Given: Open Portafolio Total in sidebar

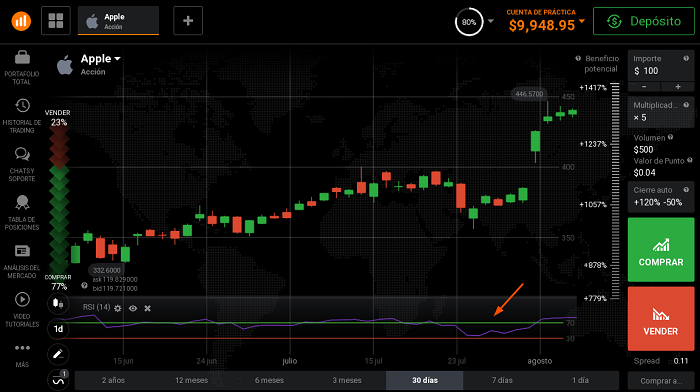Looking at the screenshot, I should [21, 67].
